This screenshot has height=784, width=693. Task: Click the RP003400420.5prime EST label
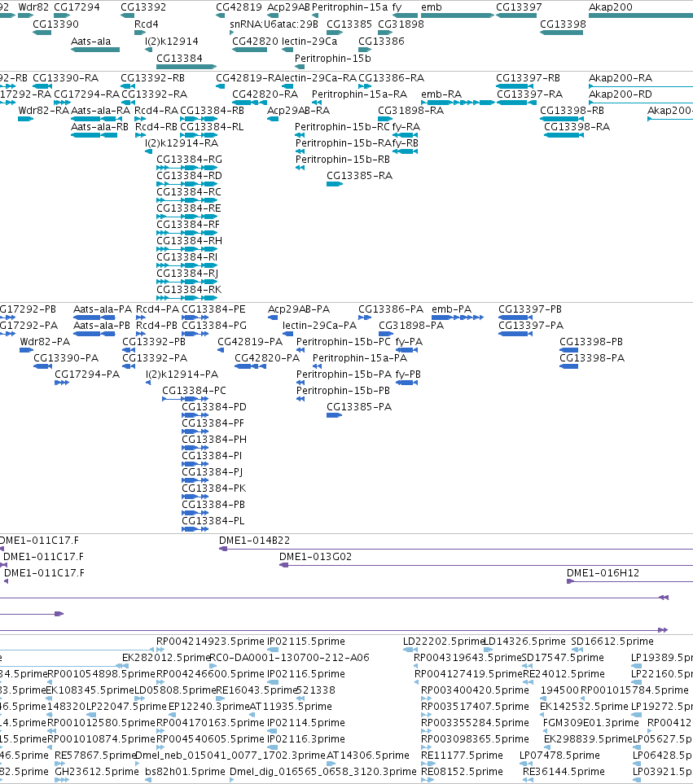click(475, 690)
